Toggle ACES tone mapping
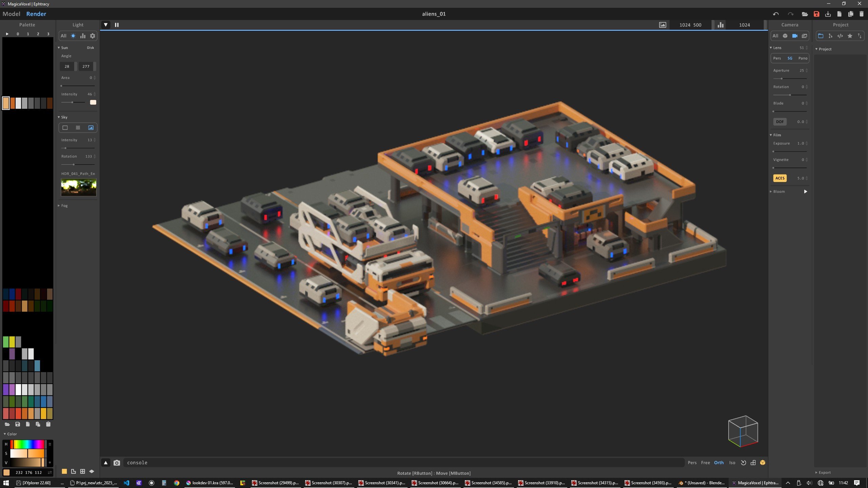 pyautogui.click(x=780, y=178)
